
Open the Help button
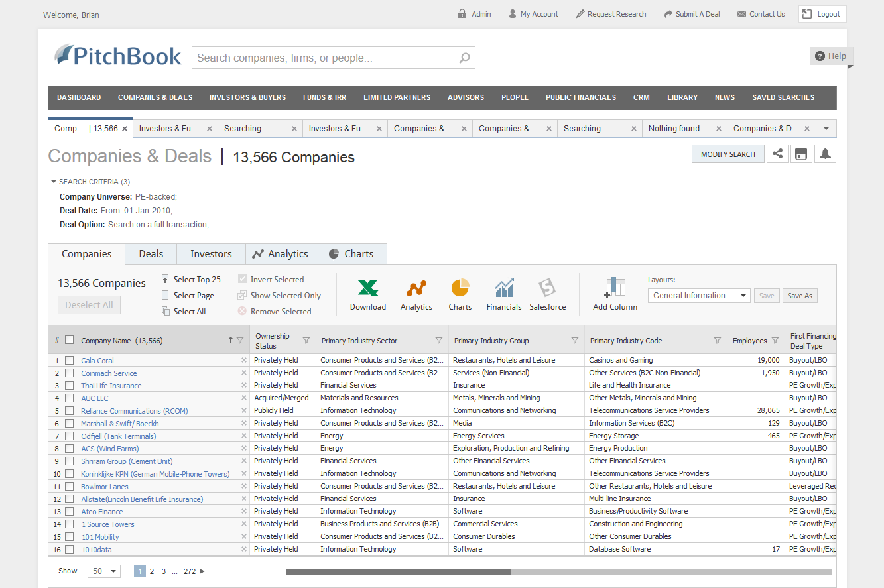(830, 56)
